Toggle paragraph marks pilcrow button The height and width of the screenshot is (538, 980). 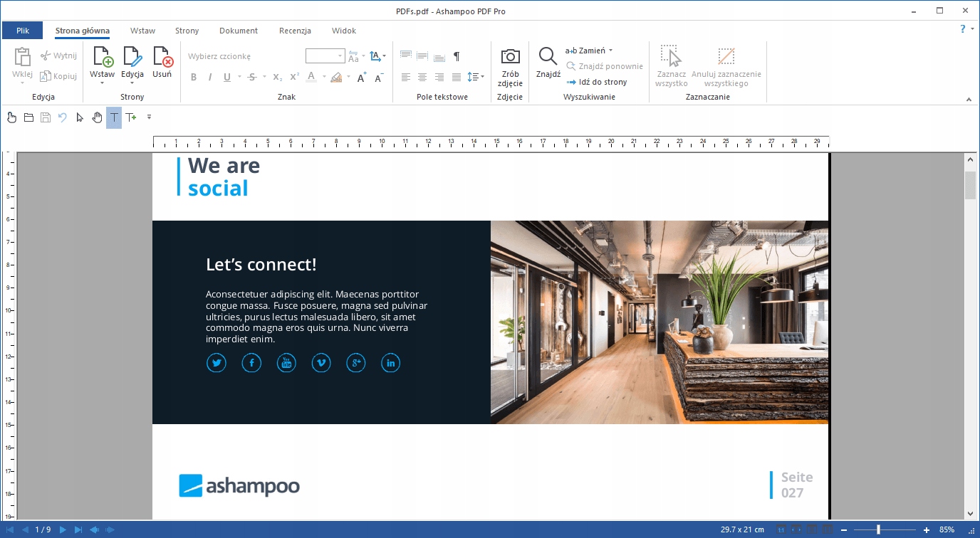coord(457,56)
